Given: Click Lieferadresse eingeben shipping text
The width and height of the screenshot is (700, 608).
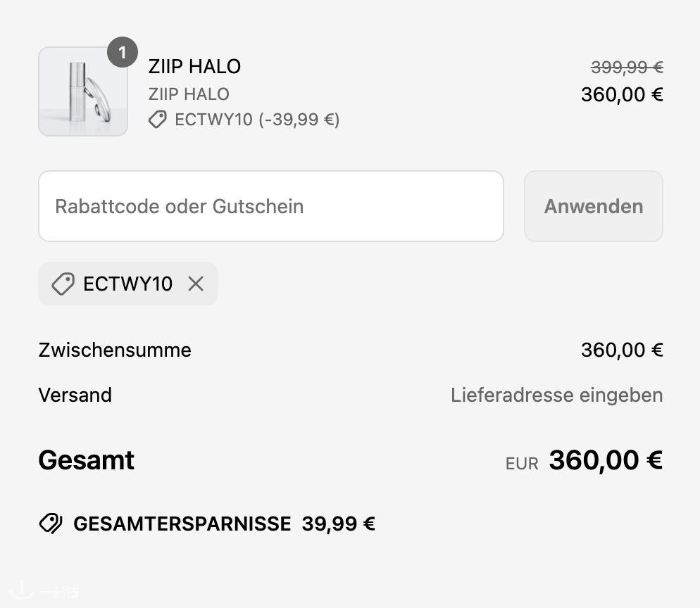Looking at the screenshot, I should click(557, 395).
